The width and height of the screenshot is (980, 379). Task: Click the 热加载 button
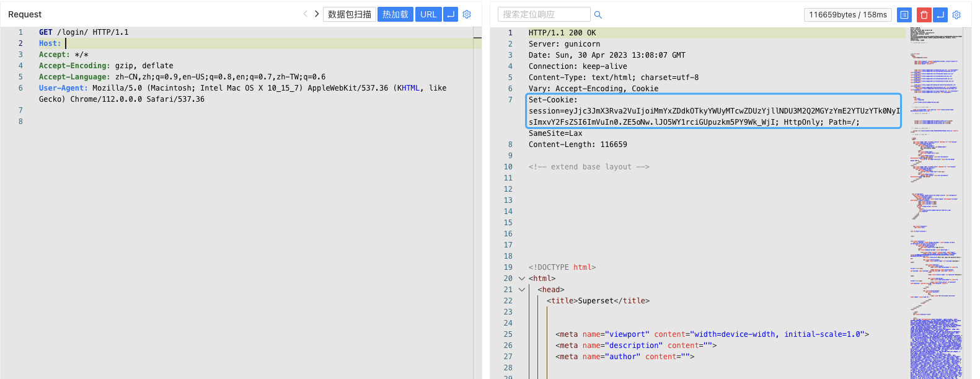pyautogui.click(x=395, y=14)
